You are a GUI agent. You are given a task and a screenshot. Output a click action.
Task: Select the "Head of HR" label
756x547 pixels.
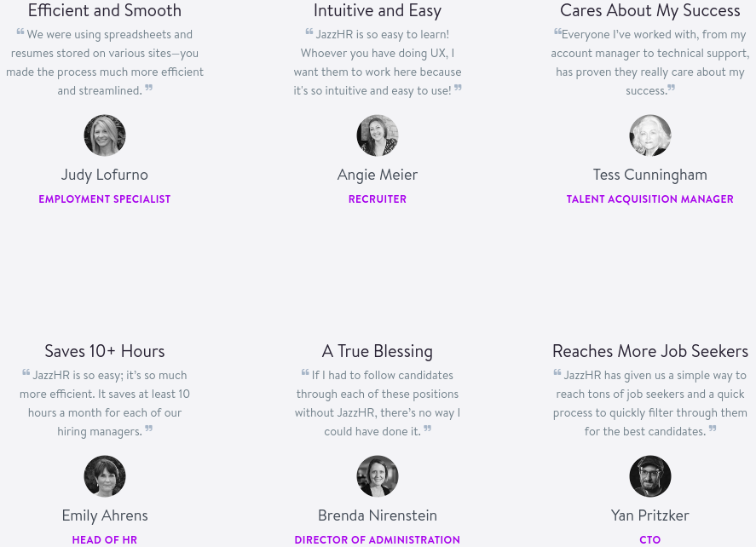[105, 540]
